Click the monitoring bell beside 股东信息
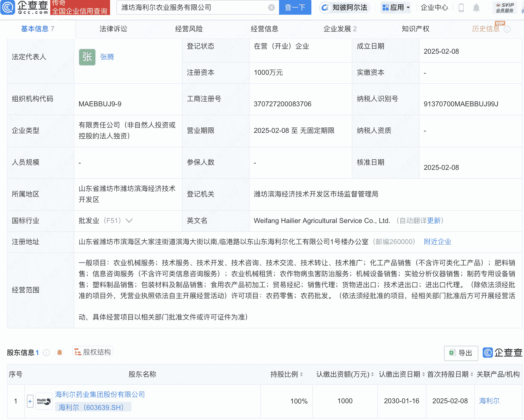The height and width of the screenshot is (420, 524). coord(60,353)
